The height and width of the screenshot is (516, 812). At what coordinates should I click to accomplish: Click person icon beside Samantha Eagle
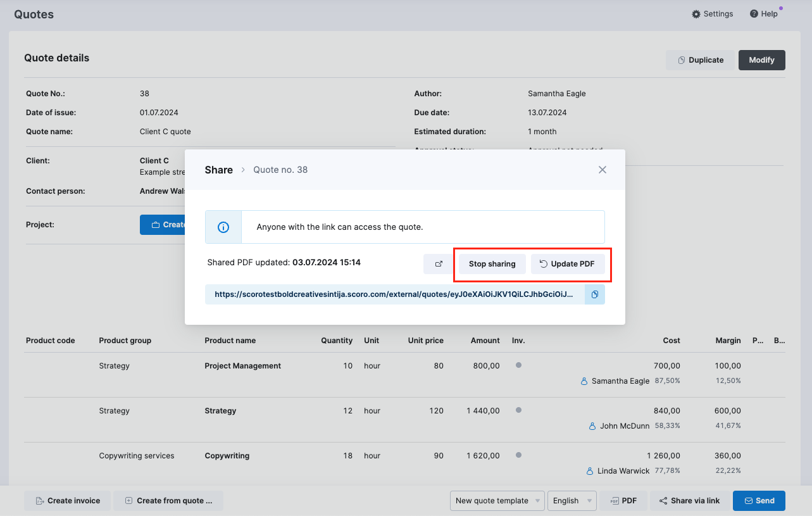coord(584,381)
